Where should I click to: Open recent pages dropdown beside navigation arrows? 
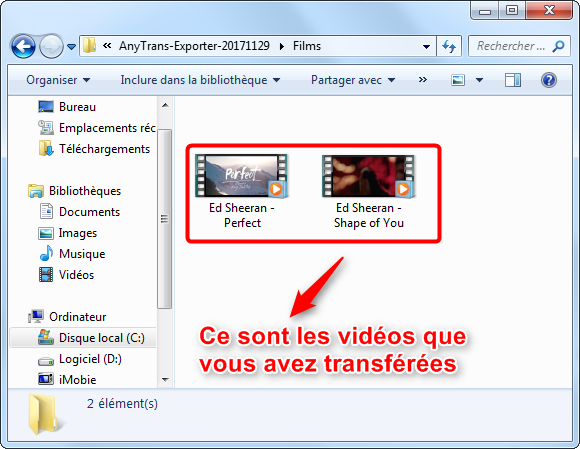click(x=71, y=47)
